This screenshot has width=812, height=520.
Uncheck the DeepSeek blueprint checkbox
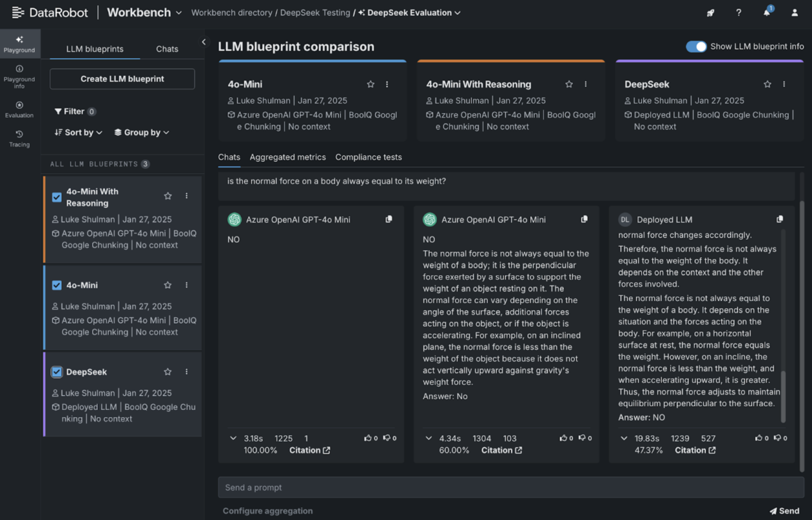(x=57, y=371)
